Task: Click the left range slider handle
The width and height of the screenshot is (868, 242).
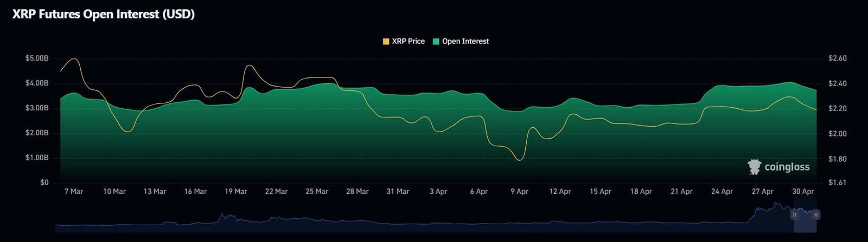Action: click(794, 215)
